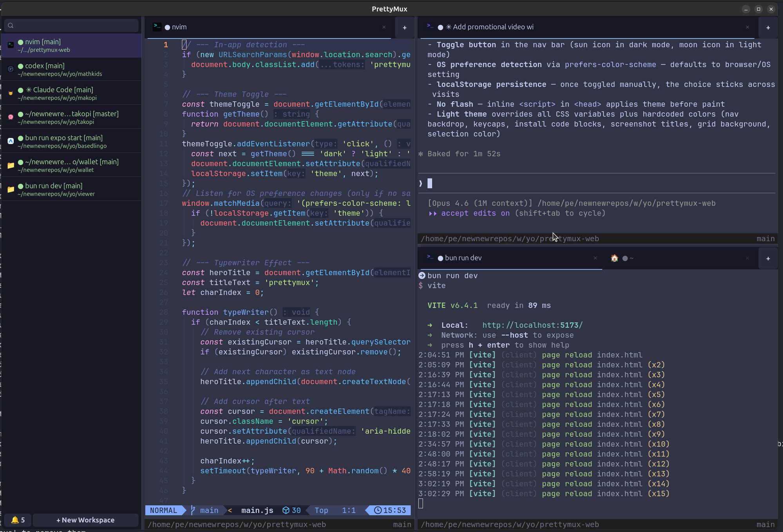Click the clock icon in the vim statusline
The image size is (783, 532).
pos(378,510)
